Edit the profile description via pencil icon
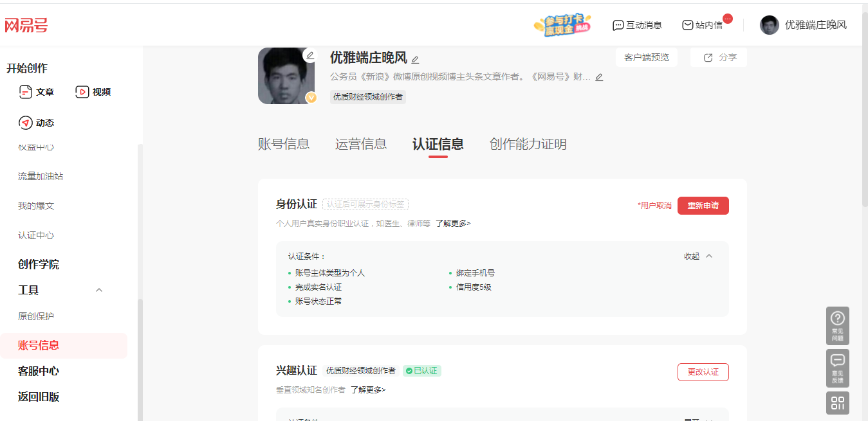 (599, 77)
